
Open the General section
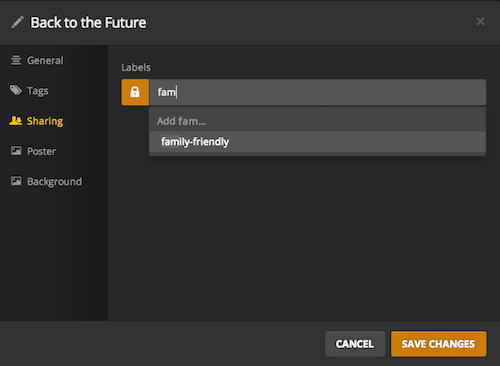coord(37,60)
